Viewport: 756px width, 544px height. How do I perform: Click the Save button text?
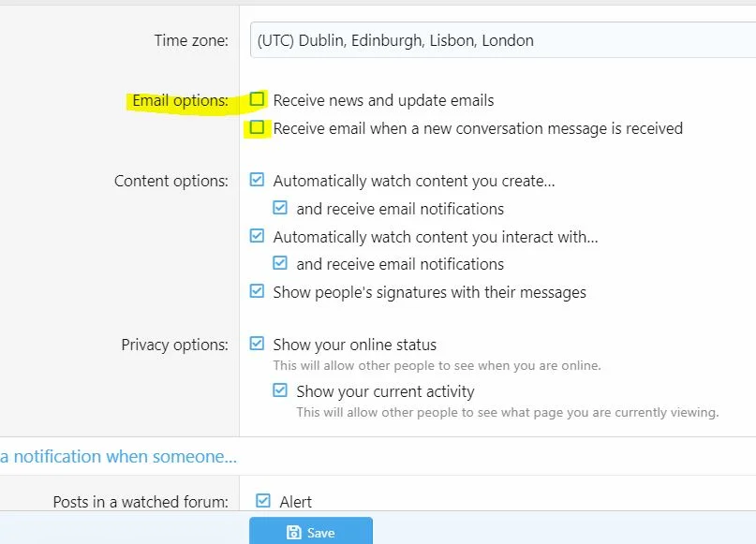coord(320,533)
